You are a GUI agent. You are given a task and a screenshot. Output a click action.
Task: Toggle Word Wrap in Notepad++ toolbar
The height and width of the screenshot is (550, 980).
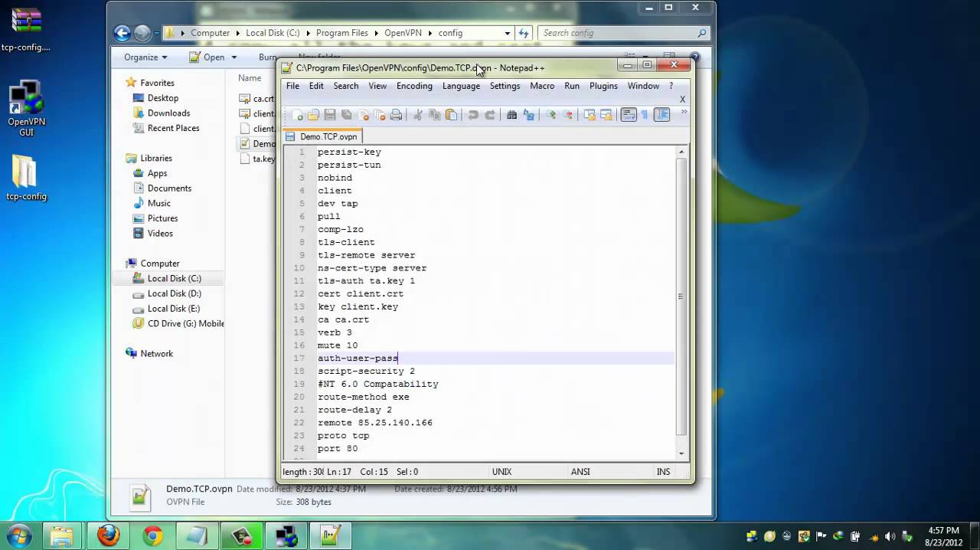click(x=629, y=115)
